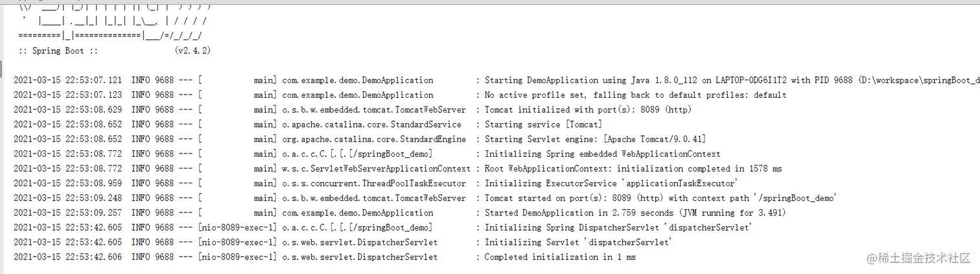Select 'Root WebApplicationContext: initialization completed' message

(x=633, y=169)
